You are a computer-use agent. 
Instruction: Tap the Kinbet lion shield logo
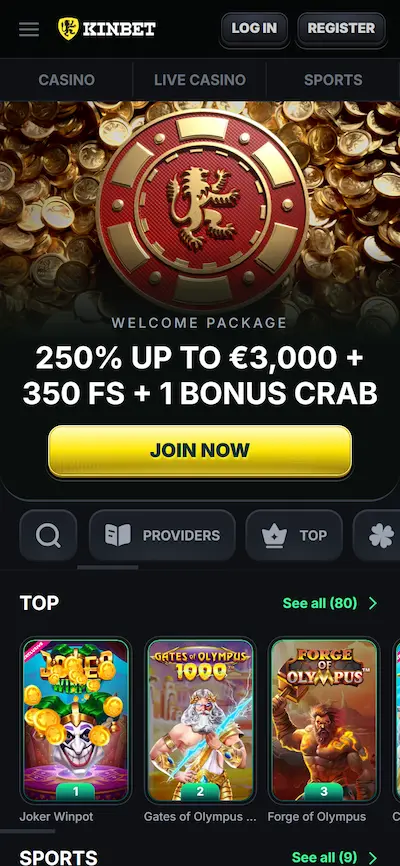click(x=69, y=28)
